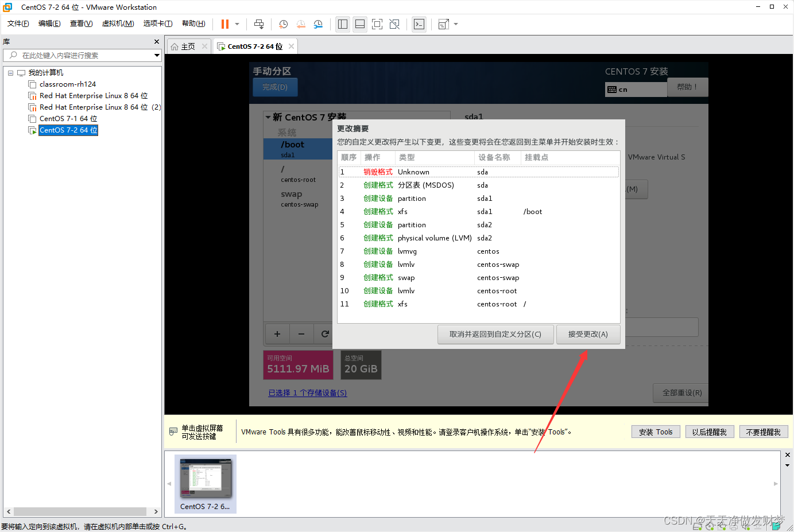Collapse the 新 CentOS 7 安装 expander
Screen dimensions: 794x532
268,117
